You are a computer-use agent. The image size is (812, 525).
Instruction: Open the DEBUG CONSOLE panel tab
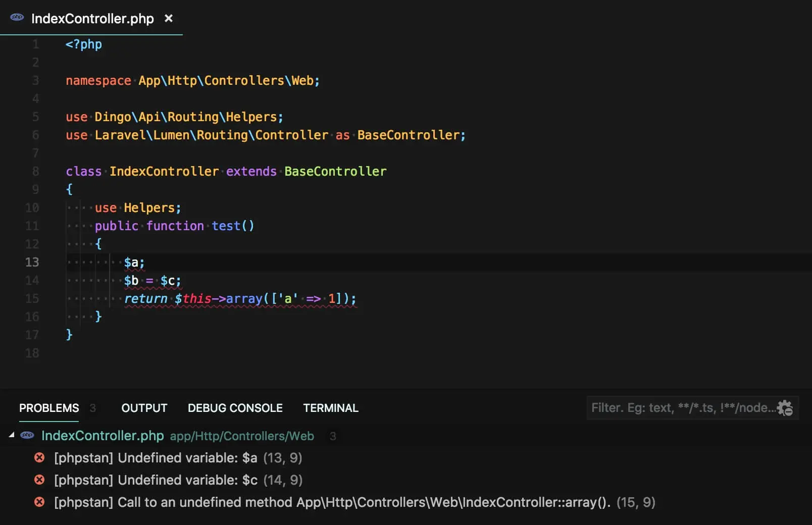click(x=235, y=408)
